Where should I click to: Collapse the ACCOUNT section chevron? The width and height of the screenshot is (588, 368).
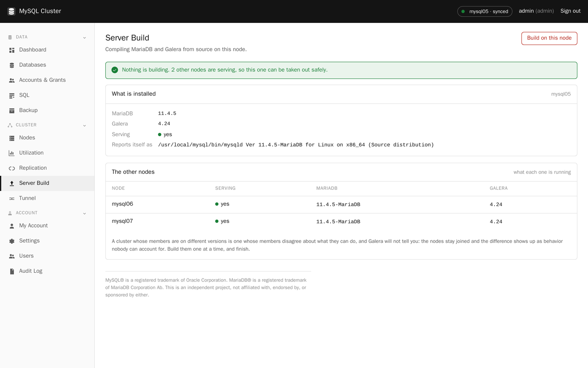(x=85, y=213)
